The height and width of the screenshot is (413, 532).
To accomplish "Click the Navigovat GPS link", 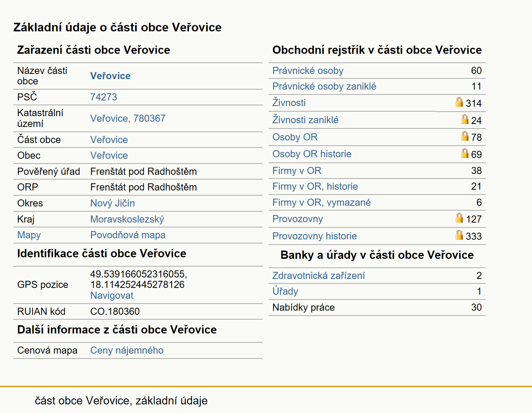I will [x=112, y=295].
